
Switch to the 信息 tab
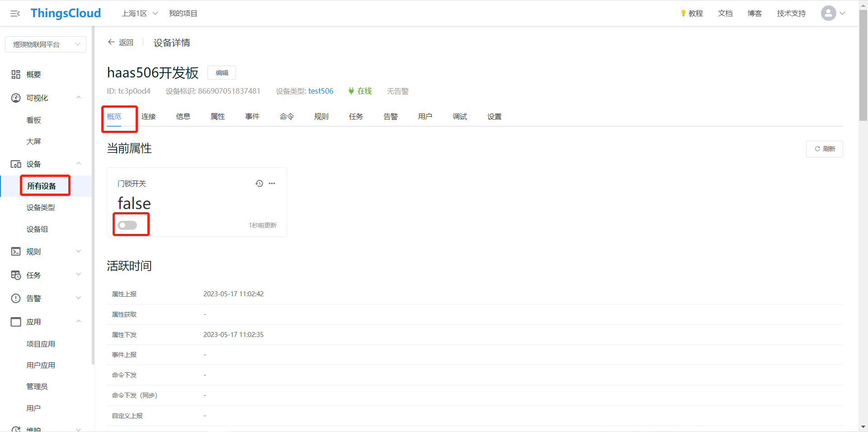[183, 117]
